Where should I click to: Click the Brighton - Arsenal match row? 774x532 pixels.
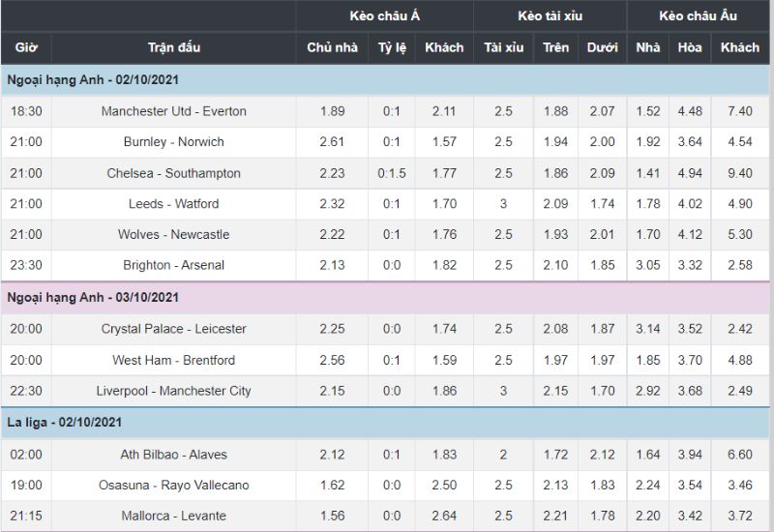[x=173, y=265]
